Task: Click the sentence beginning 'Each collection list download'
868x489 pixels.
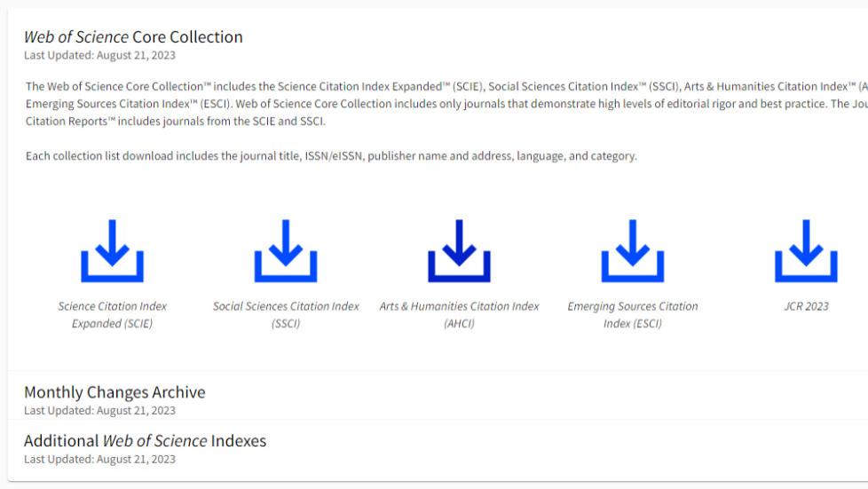Action: 331,156
